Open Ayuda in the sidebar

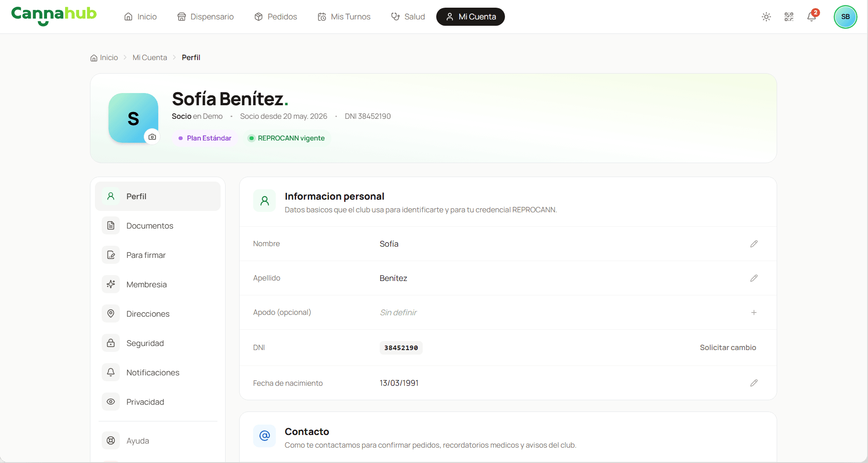(158, 441)
